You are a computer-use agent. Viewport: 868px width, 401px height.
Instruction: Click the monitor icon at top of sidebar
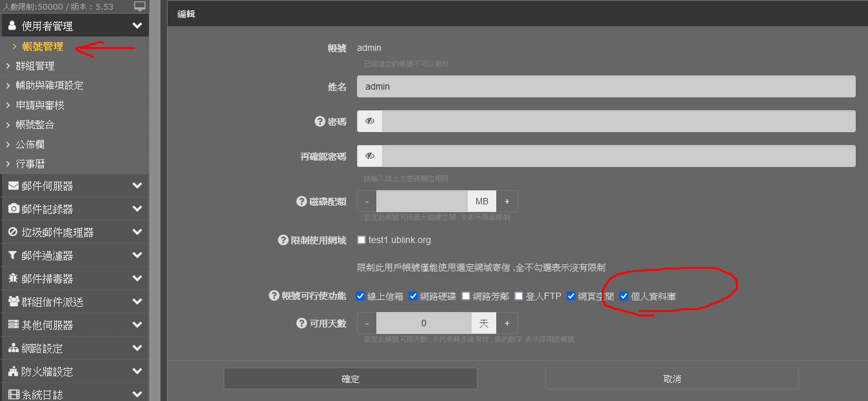140,6
